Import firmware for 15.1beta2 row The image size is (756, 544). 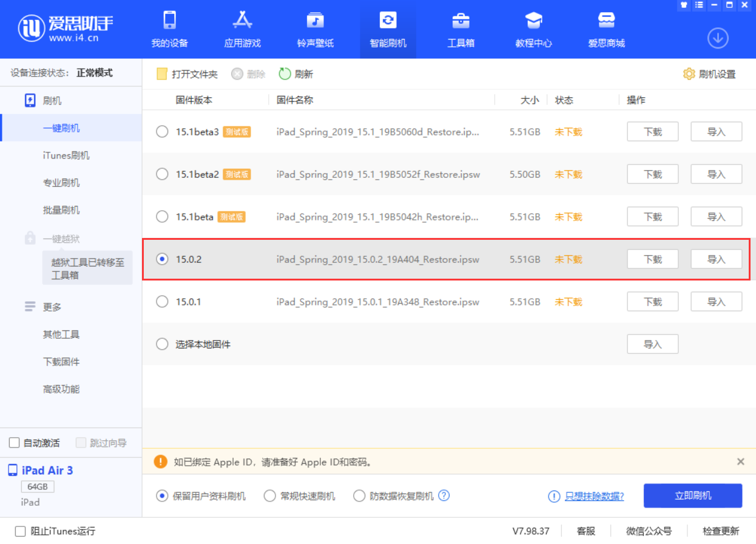[717, 174]
